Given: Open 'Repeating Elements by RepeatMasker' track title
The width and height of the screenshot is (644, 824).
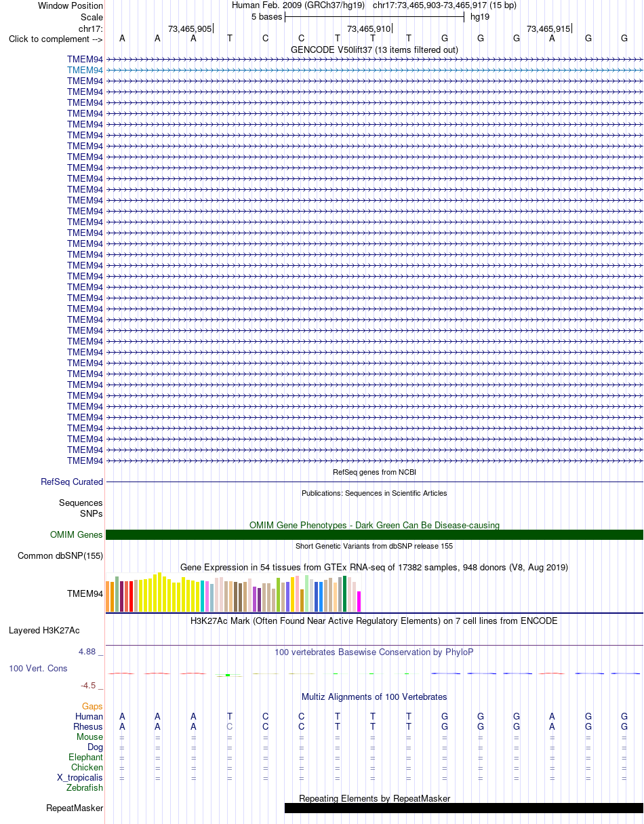Looking at the screenshot, I should (x=374, y=799).
